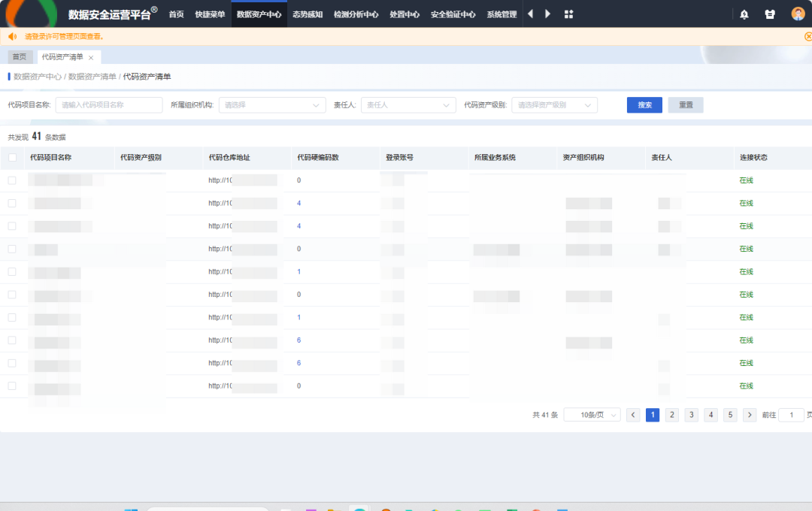Open the user avatar profile menu
The height and width of the screenshot is (511, 812).
coord(798,14)
